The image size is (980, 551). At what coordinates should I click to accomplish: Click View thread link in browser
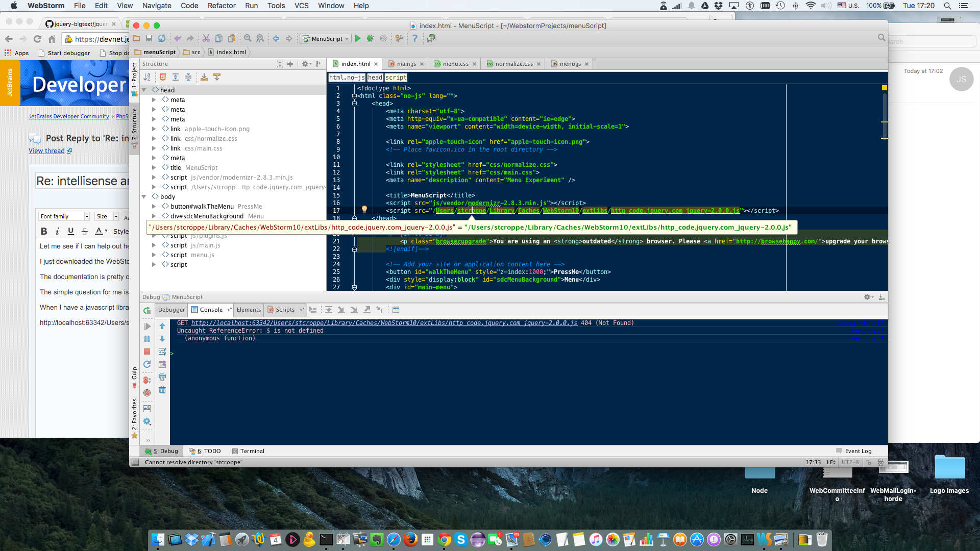46,151
